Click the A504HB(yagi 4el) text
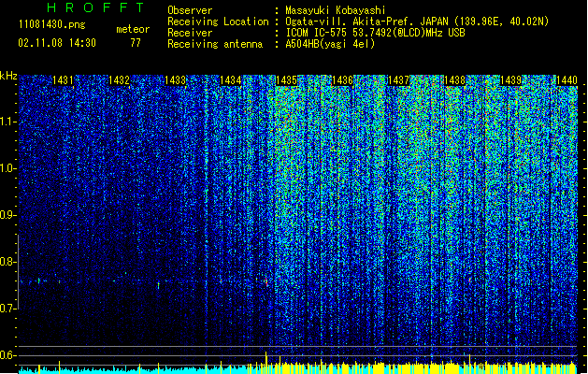The width and height of the screenshot is (588, 374). coord(330,44)
